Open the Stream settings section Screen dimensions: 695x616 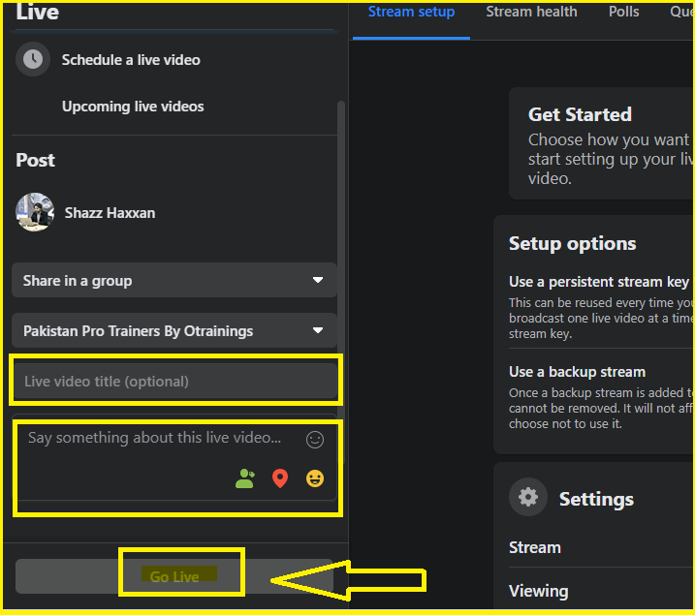(x=535, y=548)
